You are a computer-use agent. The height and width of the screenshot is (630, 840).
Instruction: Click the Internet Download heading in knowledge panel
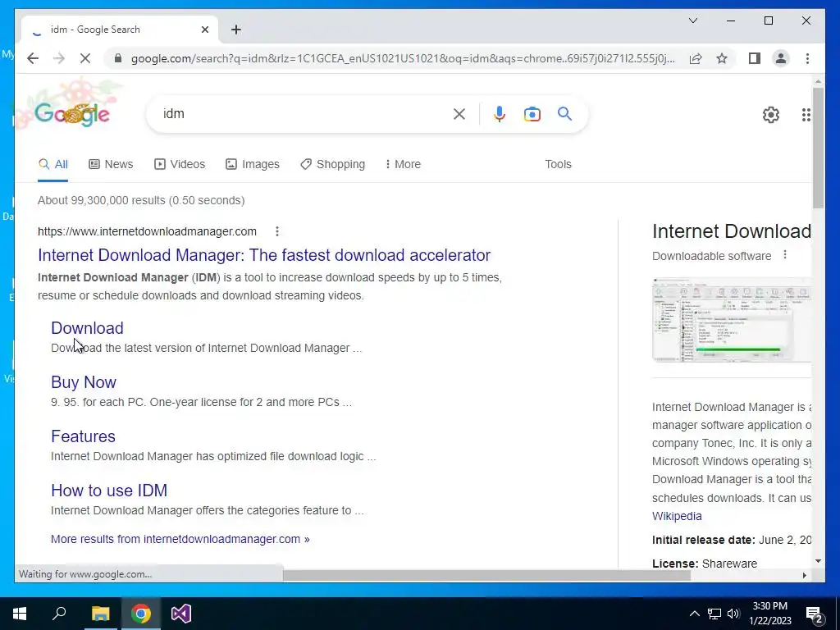[731, 231]
